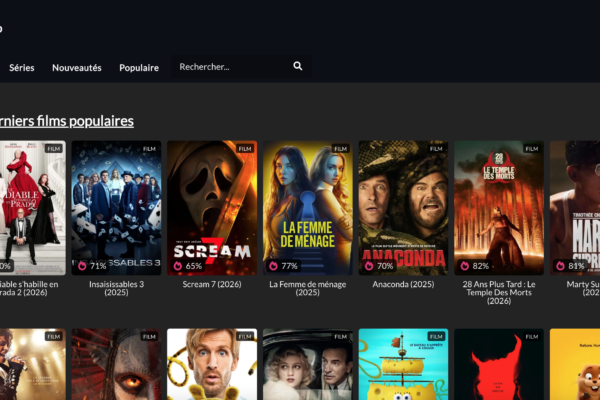Screen dimensions: 600x400
Task: Open the yellow beaver cartoon poster
Action: click(575, 364)
